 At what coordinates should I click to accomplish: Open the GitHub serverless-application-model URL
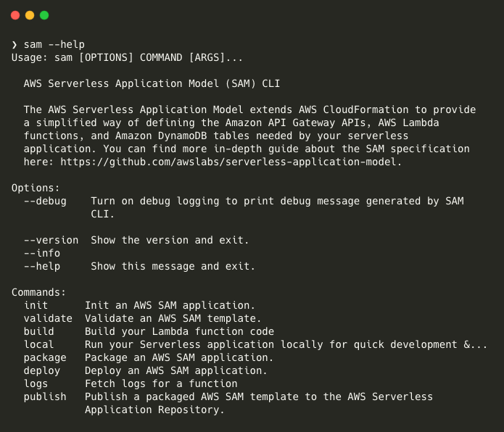point(230,162)
